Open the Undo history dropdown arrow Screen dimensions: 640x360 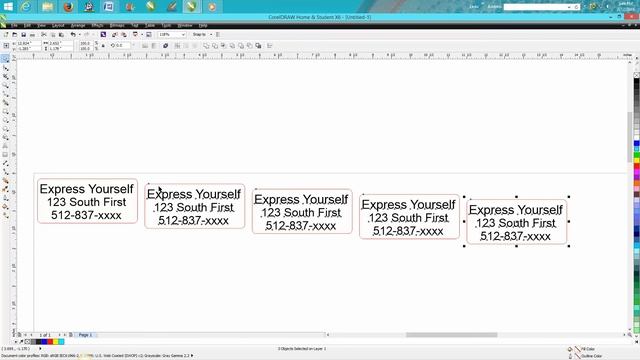point(79,35)
